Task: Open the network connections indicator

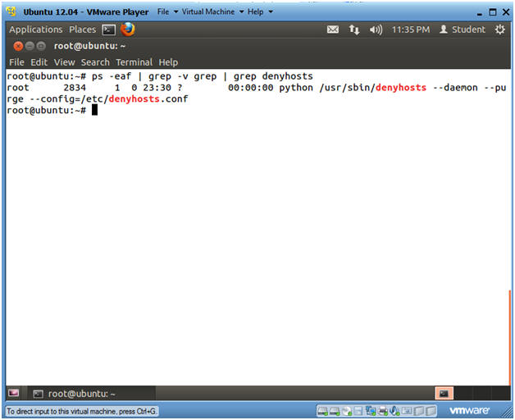Action: pos(354,30)
